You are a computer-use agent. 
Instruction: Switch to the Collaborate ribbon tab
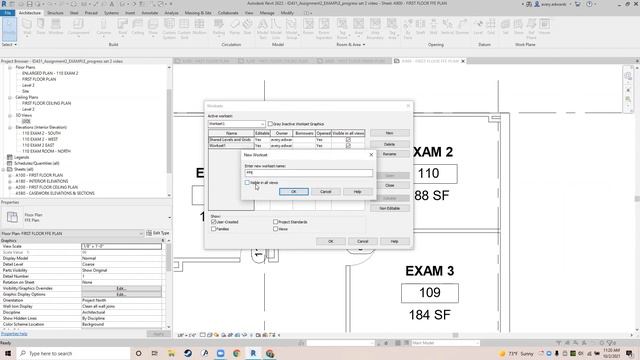(x=228, y=13)
